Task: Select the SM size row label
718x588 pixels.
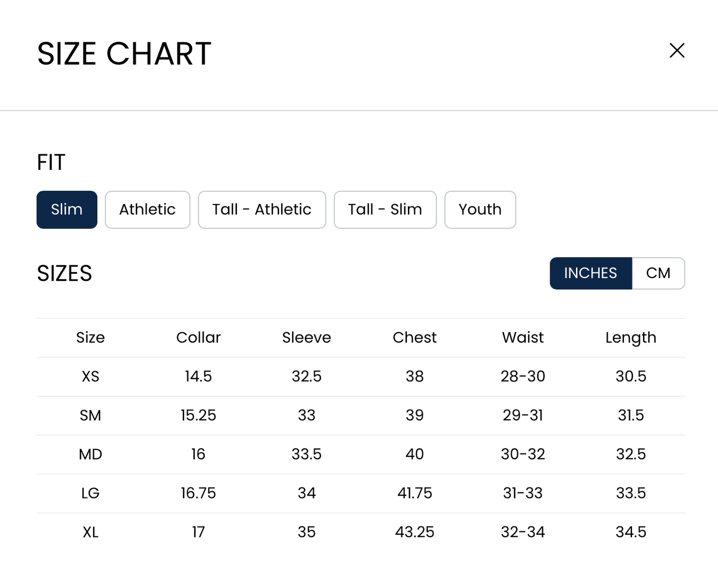Action: 90,415
